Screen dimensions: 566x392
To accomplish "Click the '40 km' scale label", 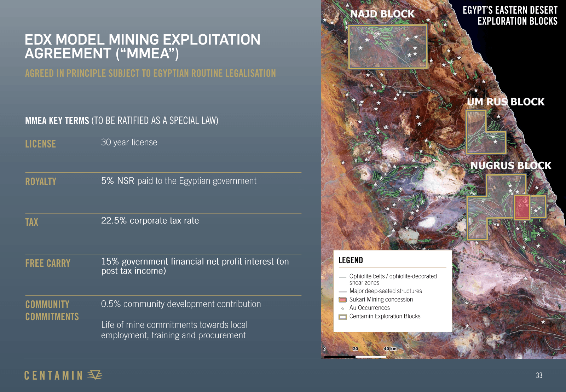I will pyautogui.click(x=390, y=349).
